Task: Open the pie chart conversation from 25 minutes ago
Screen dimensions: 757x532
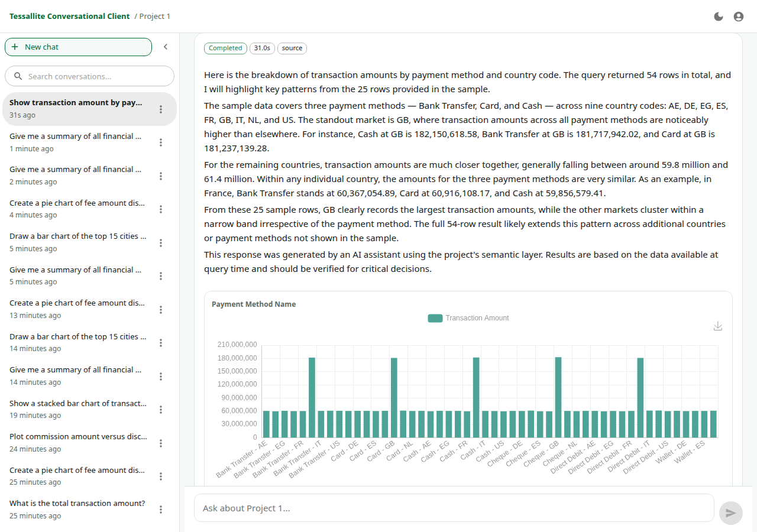Action: [89, 476]
